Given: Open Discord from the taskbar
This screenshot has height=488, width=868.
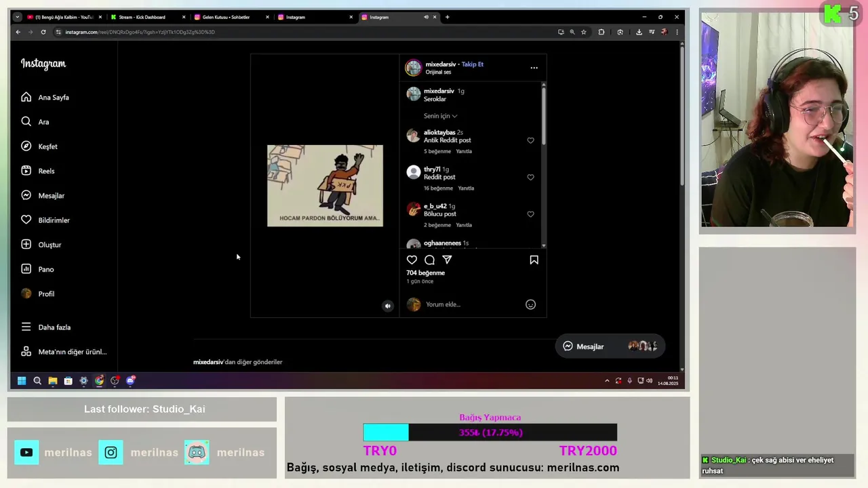Looking at the screenshot, I should [130, 381].
